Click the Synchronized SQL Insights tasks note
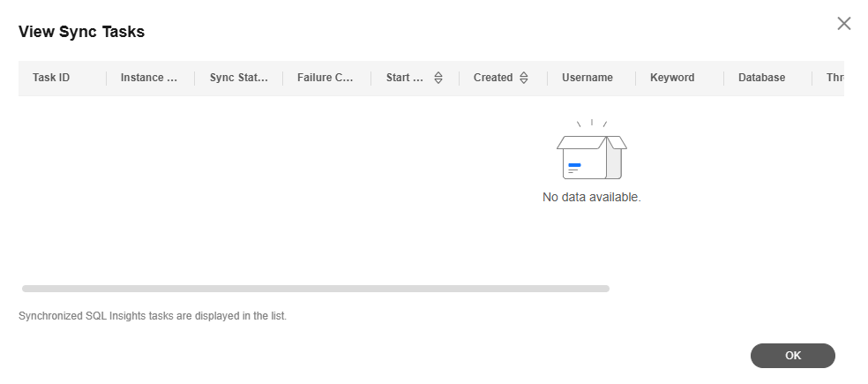Viewport: 868px width, 384px height. click(x=153, y=315)
